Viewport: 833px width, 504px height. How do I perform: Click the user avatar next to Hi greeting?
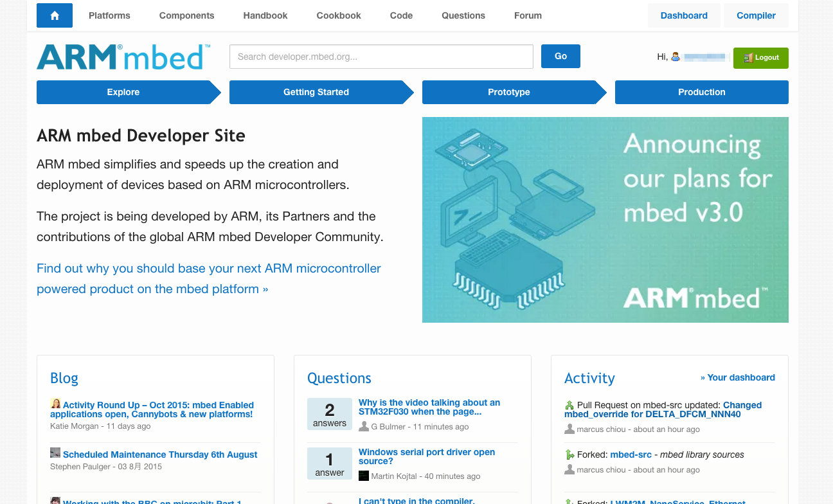coord(675,57)
